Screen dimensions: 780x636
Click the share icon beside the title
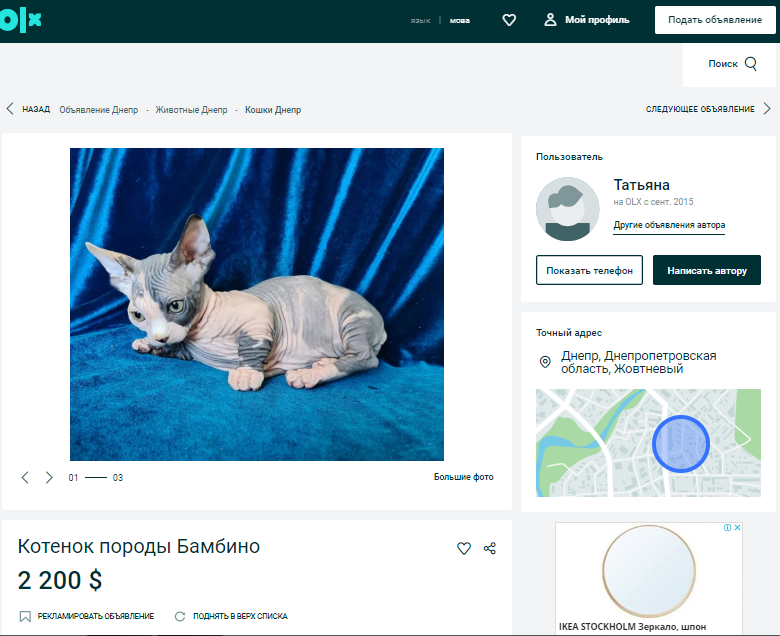490,549
